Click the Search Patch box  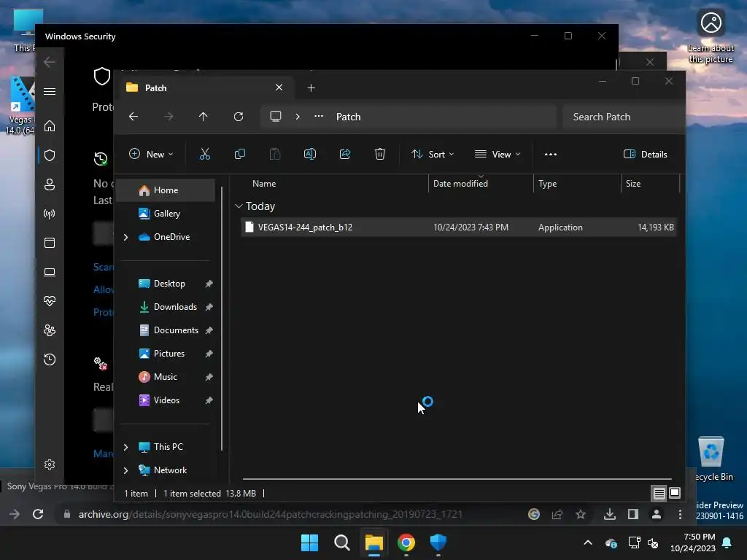(x=623, y=117)
